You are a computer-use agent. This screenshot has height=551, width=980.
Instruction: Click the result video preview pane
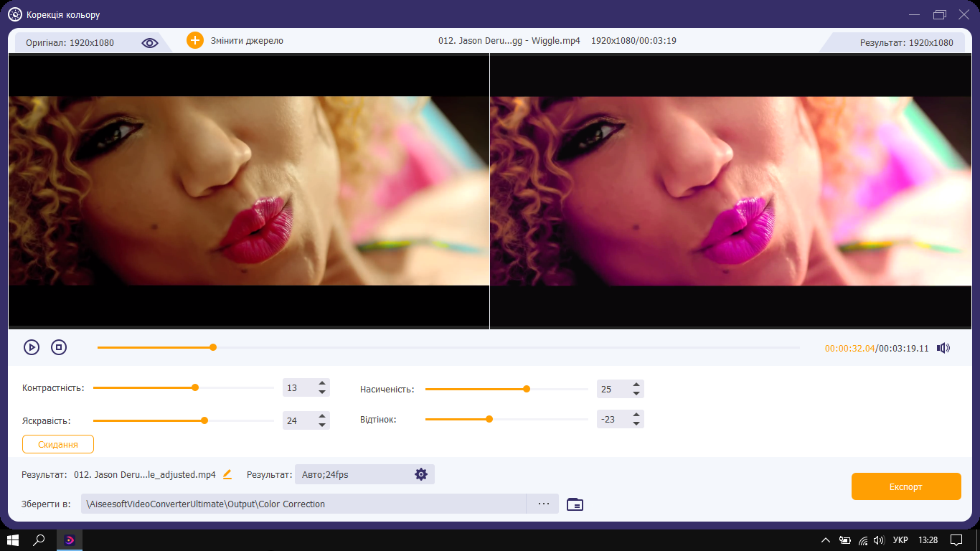click(x=730, y=192)
